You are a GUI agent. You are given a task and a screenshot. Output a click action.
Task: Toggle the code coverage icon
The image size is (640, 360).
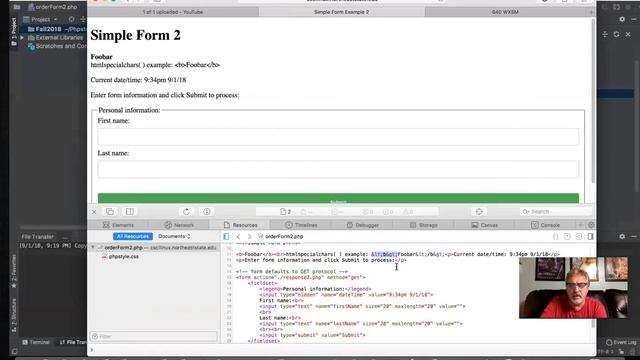click(x=579, y=236)
